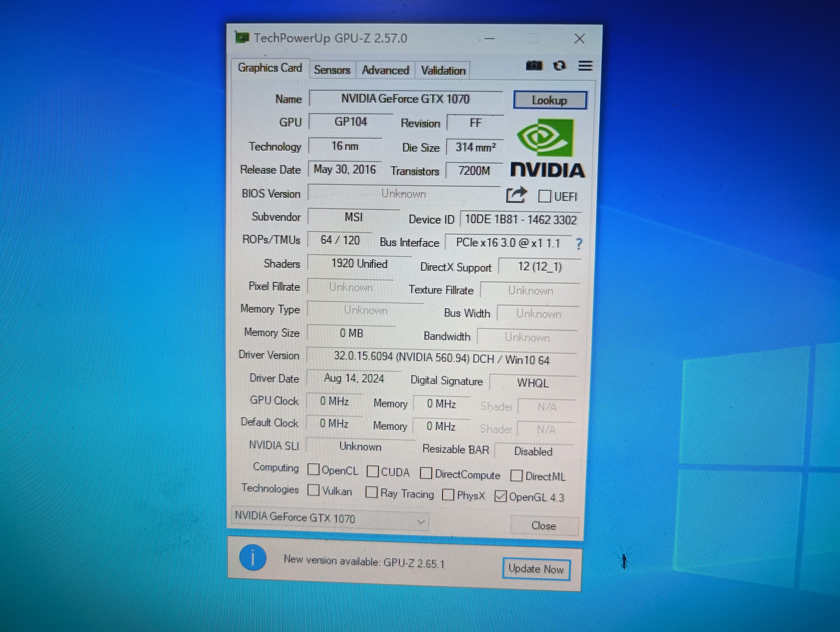Open the Validation tab
This screenshot has height=632, width=840.
(443, 71)
